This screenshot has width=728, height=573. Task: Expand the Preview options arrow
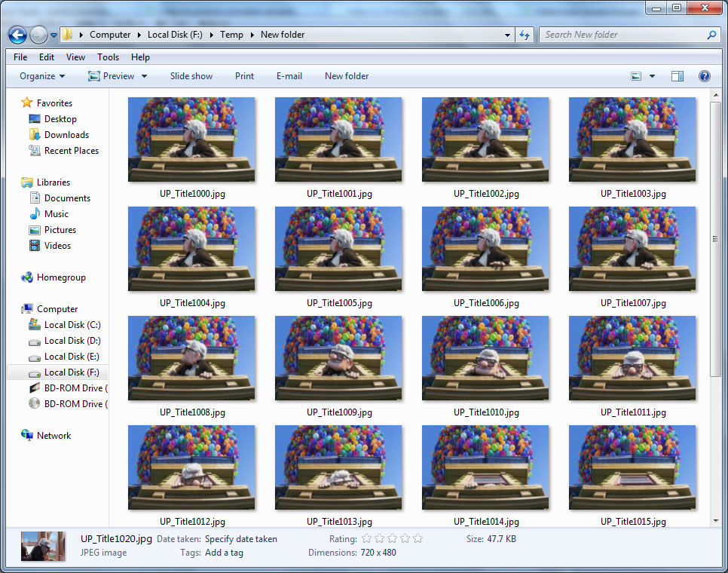coord(145,76)
